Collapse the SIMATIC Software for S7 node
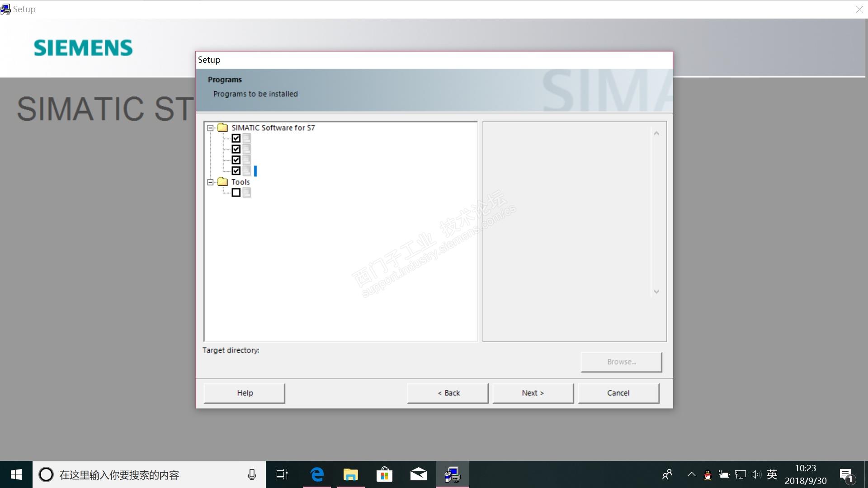Viewport: 868px width, 488px height. click(x=210, y=128)
